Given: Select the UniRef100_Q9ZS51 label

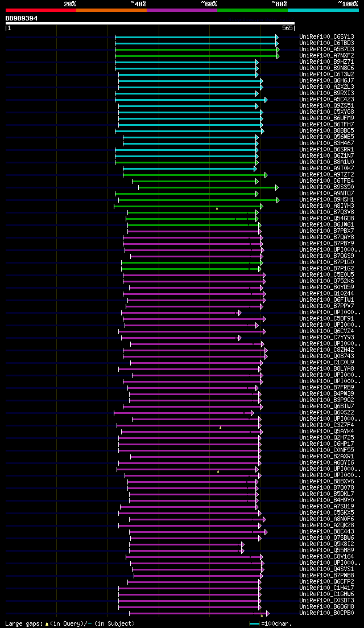Looking at the screenshot, I should click(326, 106).
